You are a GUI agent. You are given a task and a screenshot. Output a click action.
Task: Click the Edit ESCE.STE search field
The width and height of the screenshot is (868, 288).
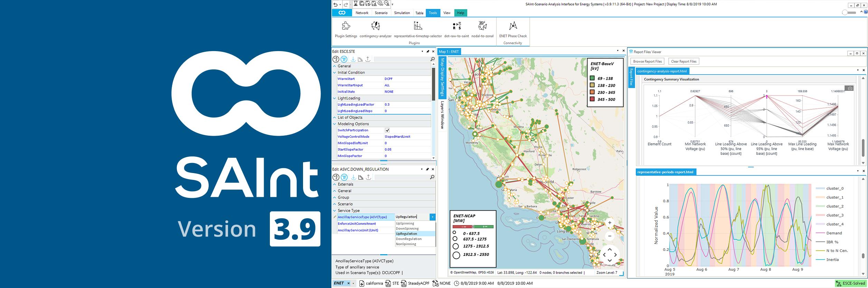[x=402, y=59]
